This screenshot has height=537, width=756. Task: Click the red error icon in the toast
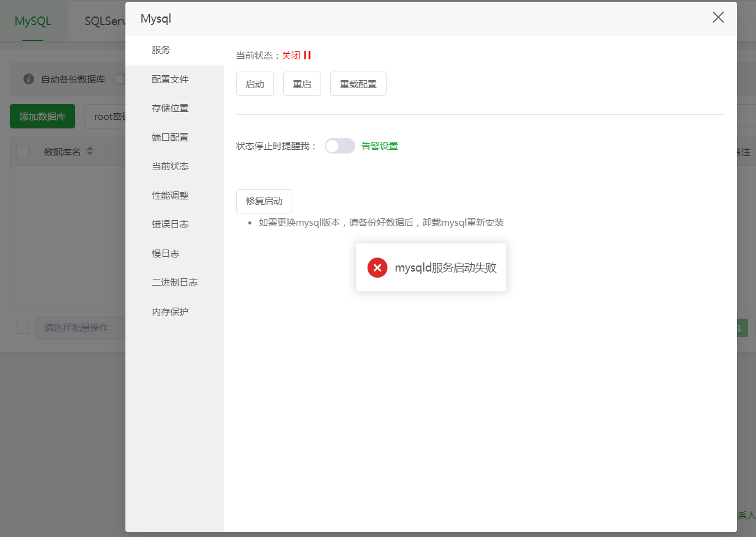[377, 267]
